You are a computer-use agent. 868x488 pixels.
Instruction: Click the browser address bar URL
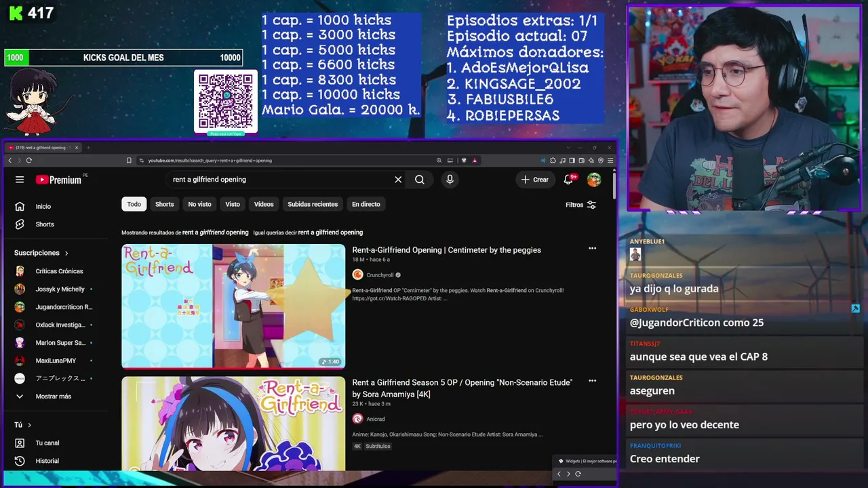click(x=210, y=161)
